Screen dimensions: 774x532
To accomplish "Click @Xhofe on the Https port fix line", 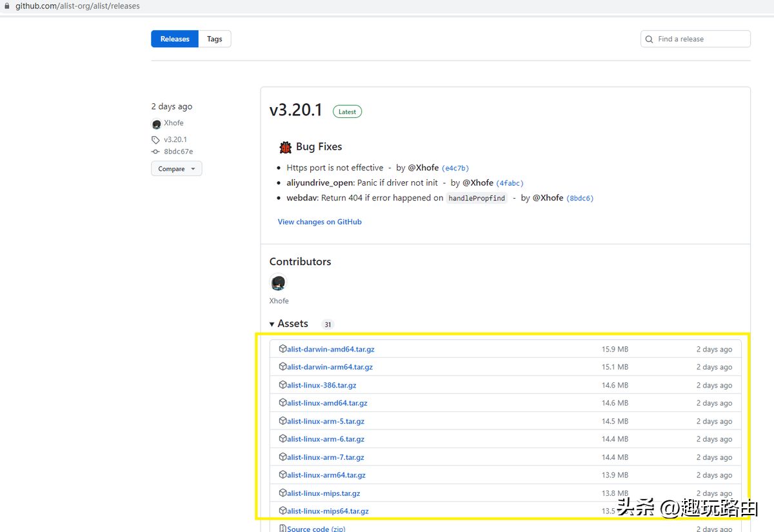I will click(x=423, y=168).
